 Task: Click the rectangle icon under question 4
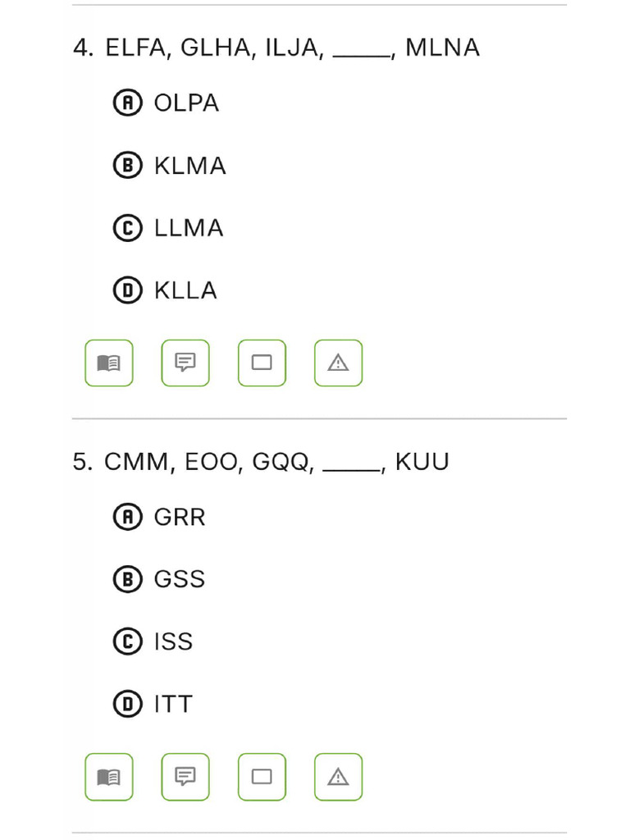click(x=262, y=363)
